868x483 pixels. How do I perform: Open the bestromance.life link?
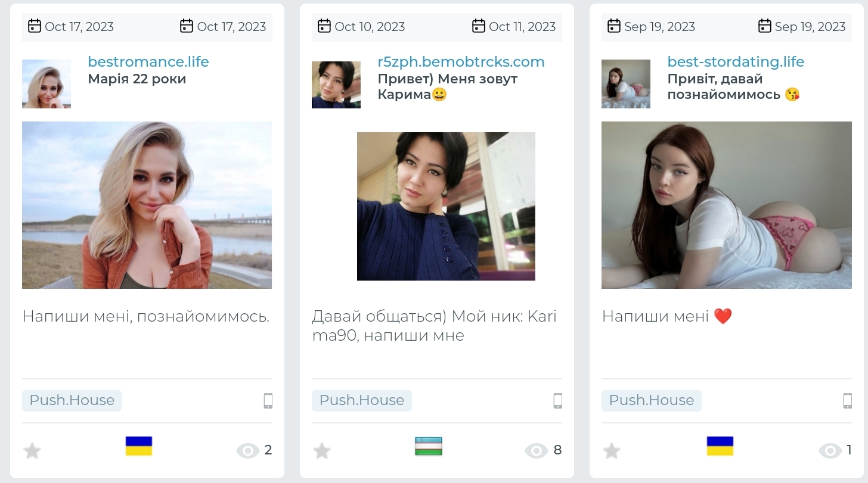tap(148, 62)
